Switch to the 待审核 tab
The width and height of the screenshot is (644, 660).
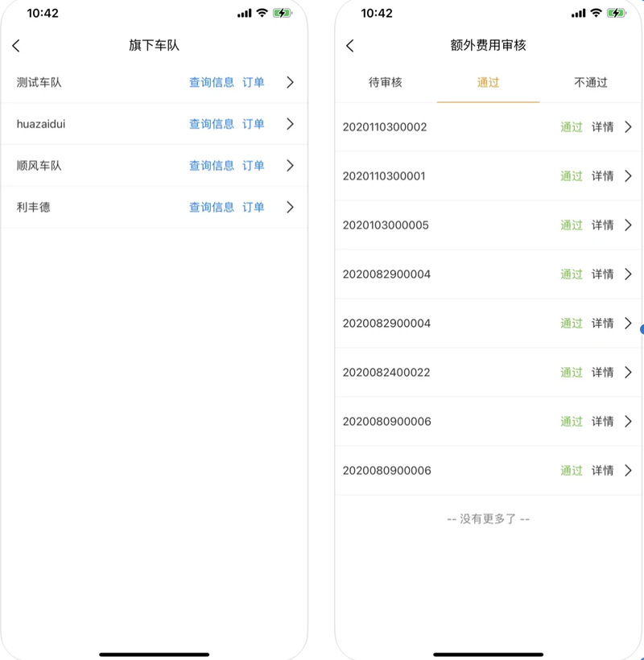[x=386, y=82]
